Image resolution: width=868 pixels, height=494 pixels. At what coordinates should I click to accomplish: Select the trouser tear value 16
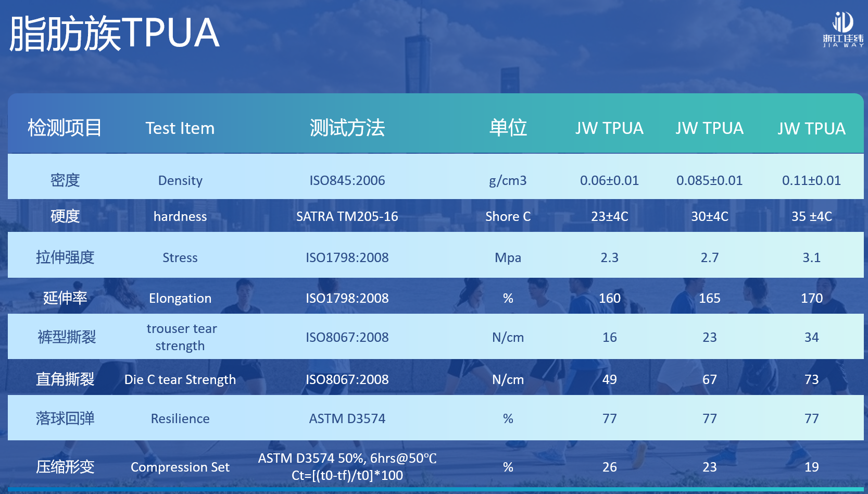pyautogui.click(x=610, y=337)
